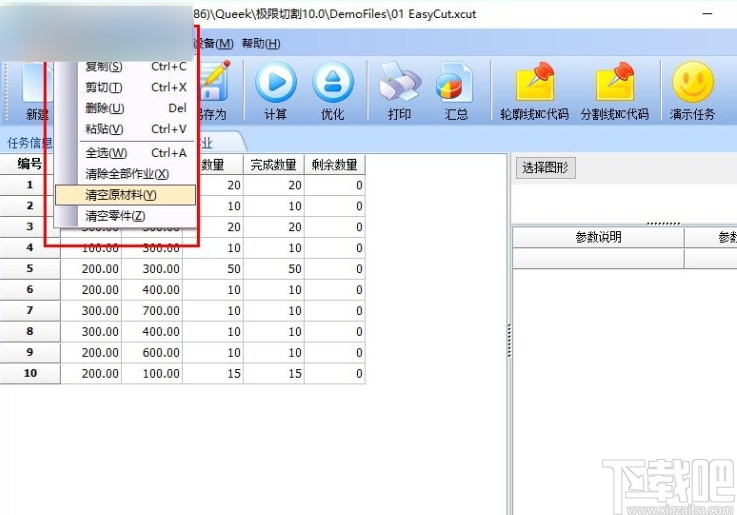Select row header number 3
The height and width of the screenshot is (515, 737).
pos(30,226)
